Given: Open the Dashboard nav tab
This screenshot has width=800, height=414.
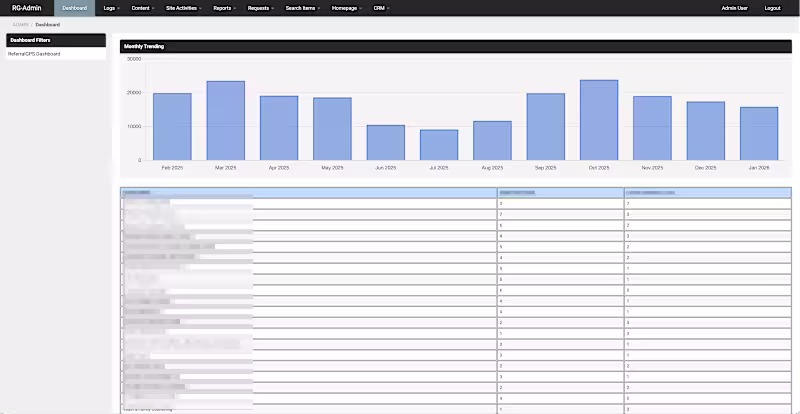Looking at the screenshot, I should (x=74, y=8).
